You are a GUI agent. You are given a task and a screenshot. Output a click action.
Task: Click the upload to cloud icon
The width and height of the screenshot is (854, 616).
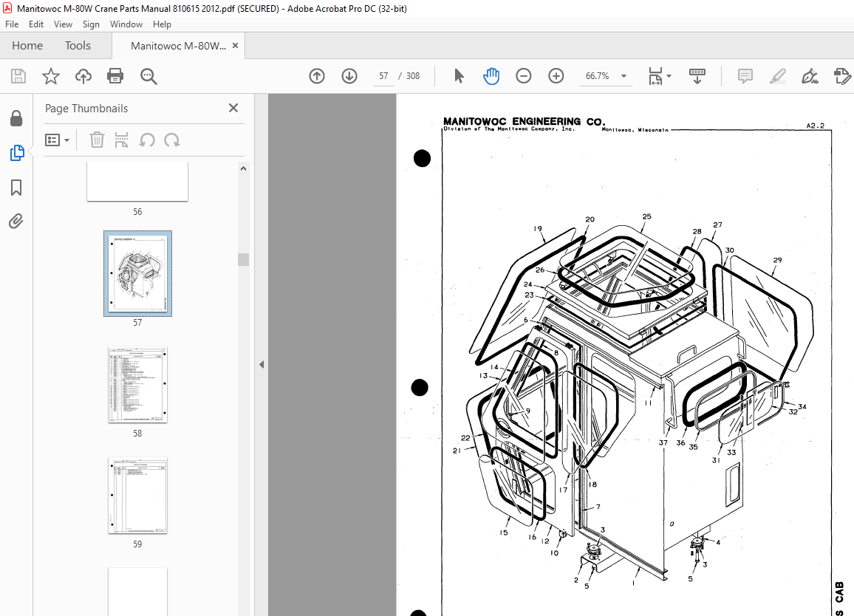[x=83, y=76]
